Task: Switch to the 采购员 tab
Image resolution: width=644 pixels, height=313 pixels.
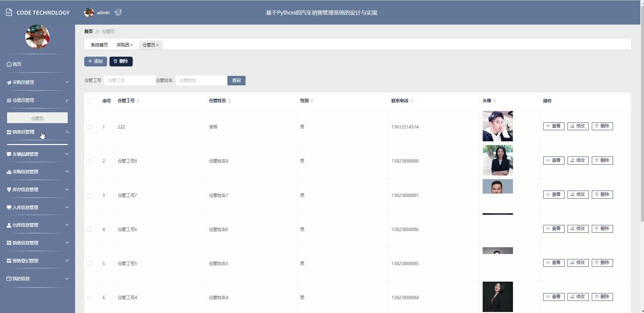Action: (x=123, y=45)
